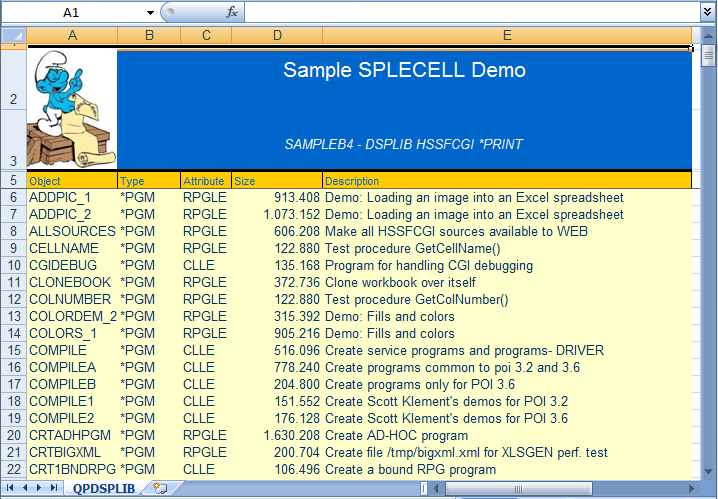Select the Object header cell

point(72,181)
